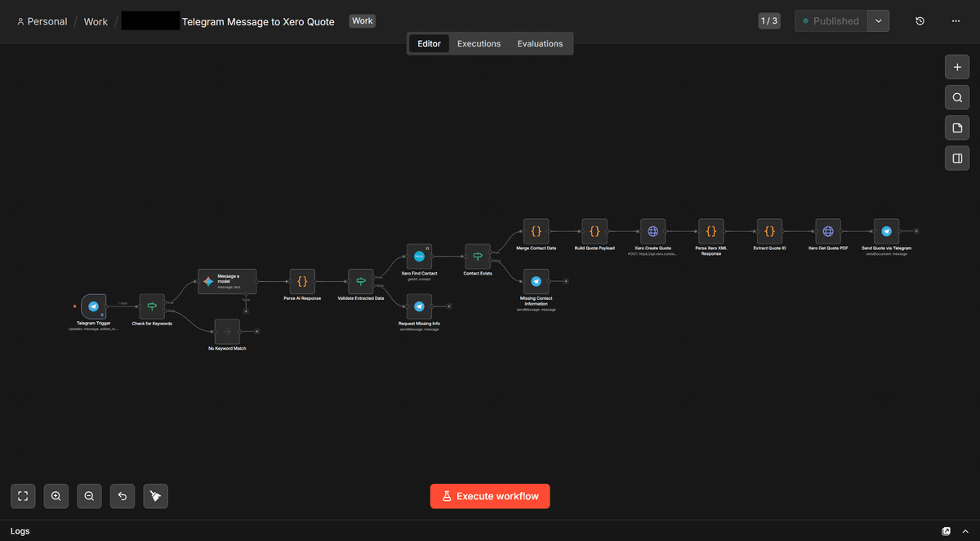Open workflow version history
This screenshot has width=980, height=541.
920,20
